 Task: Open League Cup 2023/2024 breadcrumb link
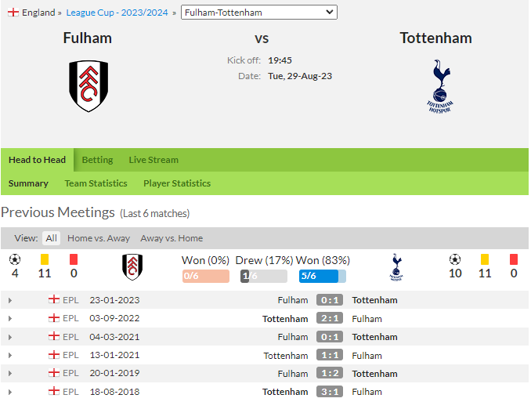pos(117,13)
